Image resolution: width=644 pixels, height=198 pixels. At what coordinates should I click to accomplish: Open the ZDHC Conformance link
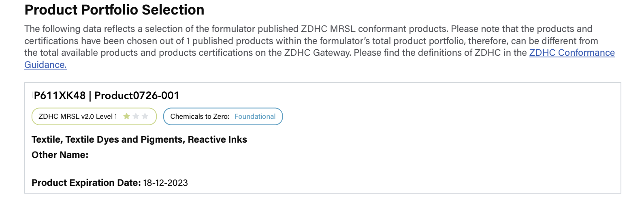pyautogui.click(x=572, y=53)
